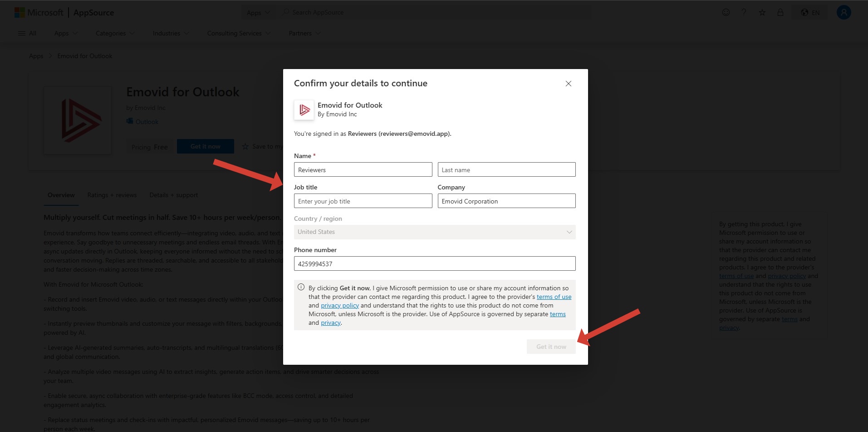Screen dimensions: 868x432
Task: Open the Country / region selector
Action: click(434, 232)
